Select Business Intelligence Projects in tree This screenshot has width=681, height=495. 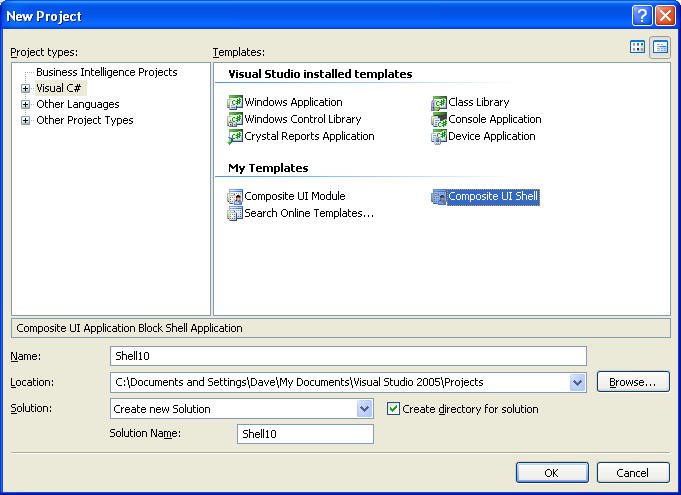click(x=106, y=72)
